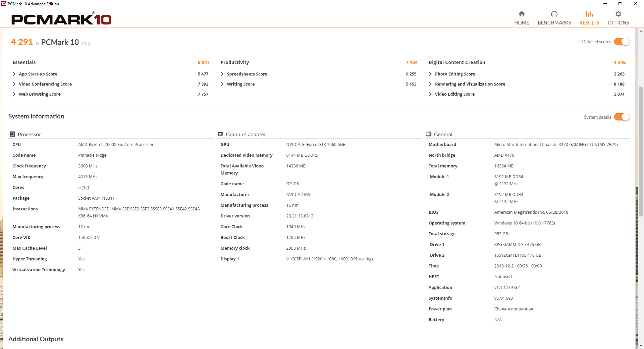Click the manufacturer value NVIDIA / MSI
Screen dimensions: 644x349
(299, 195)
